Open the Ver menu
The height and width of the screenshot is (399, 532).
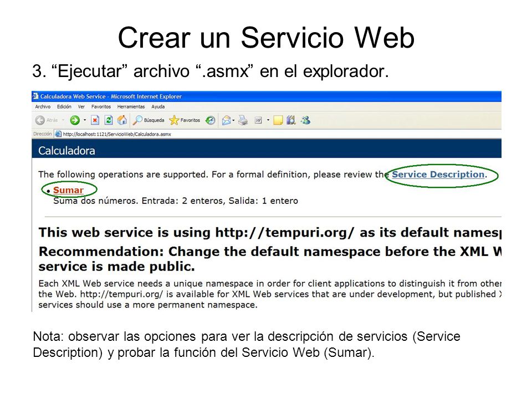click(x=81, y=106)
